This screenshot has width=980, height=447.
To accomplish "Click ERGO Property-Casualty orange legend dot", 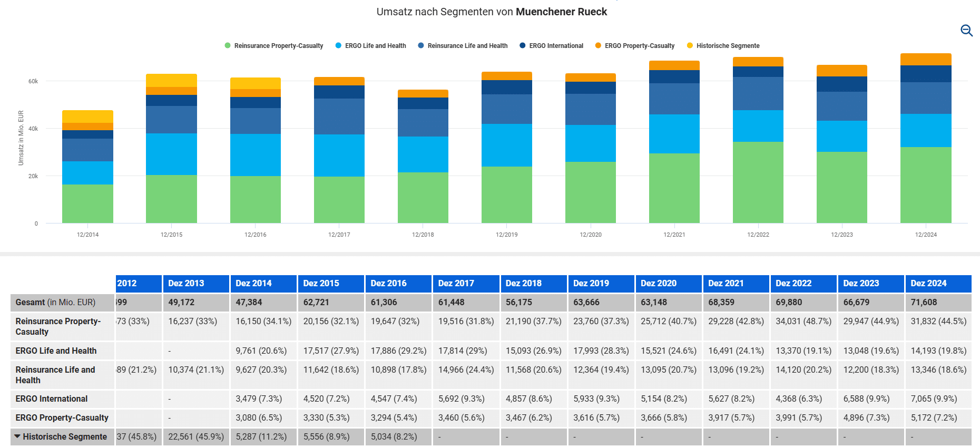I will [598, 46].
